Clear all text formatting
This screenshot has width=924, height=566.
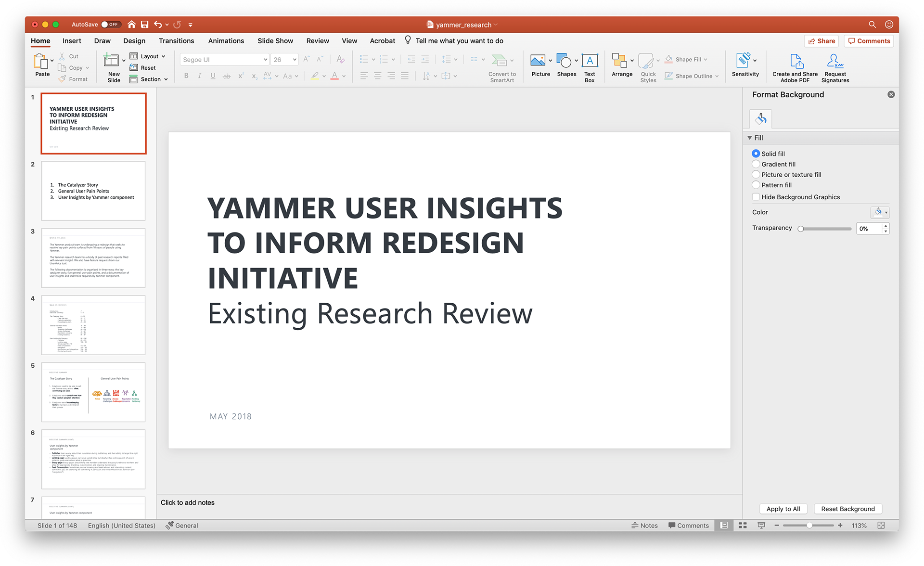point(340,59)
